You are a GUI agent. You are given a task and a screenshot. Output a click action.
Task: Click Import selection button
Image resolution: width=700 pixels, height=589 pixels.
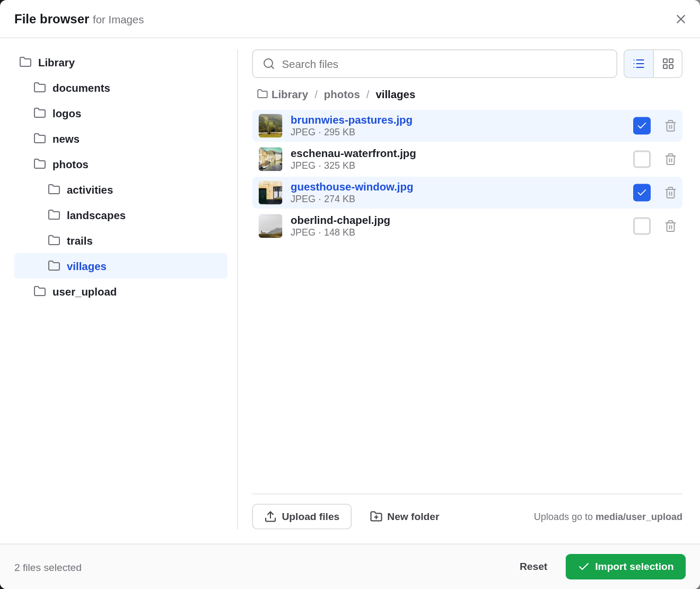click(626, 567)
